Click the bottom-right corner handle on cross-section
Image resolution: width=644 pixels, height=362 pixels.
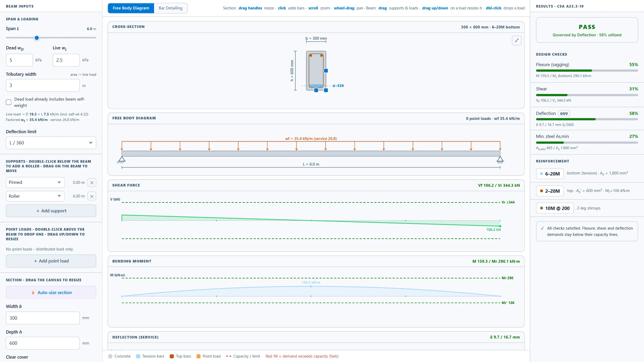[x=326, y=90]
